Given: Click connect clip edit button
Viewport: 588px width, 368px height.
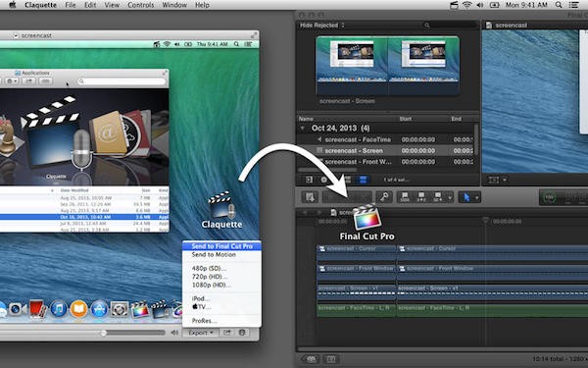Looking at the screenshot, I should point(405,197).
